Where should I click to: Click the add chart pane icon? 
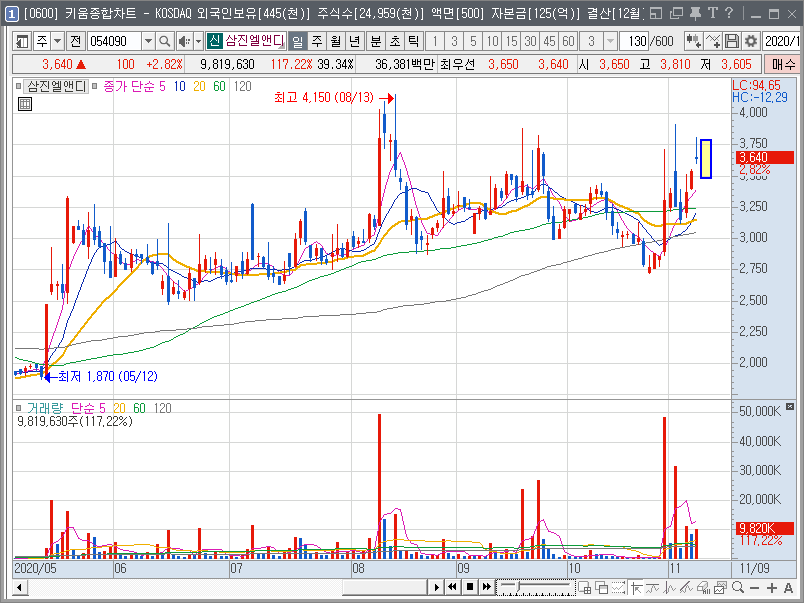pyautogui.click(x=584, y=587)
